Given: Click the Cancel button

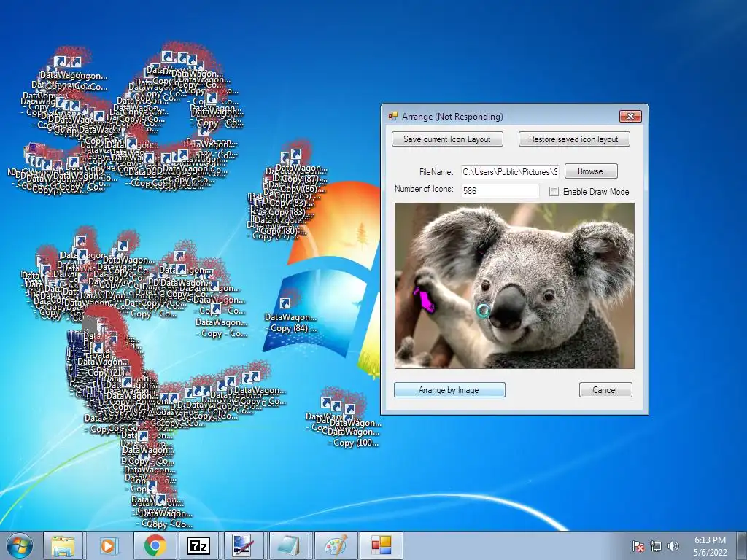Looking at the screenshot, I should pyautogui.click(x=605, y=389).
